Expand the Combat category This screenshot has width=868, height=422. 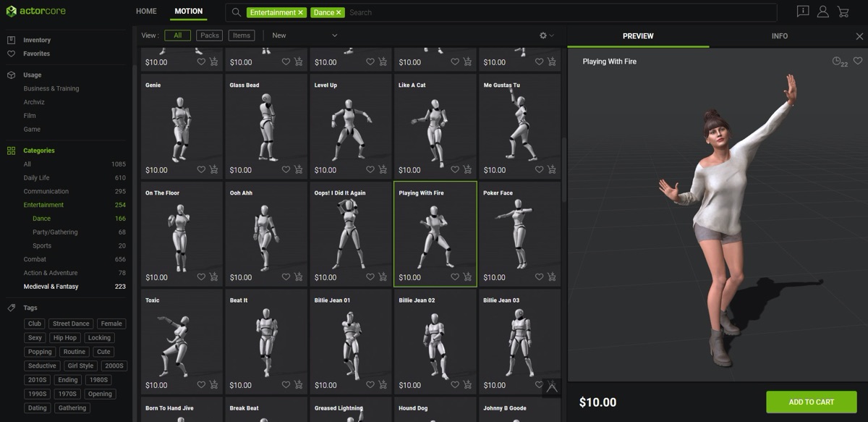pyautogui.click(x=35, y=259)
